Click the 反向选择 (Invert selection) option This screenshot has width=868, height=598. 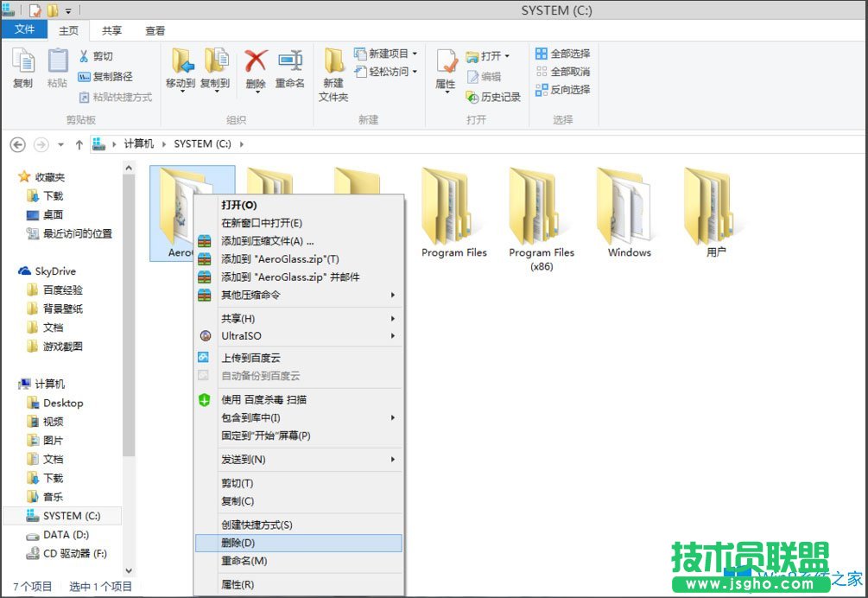coord(569,91)
